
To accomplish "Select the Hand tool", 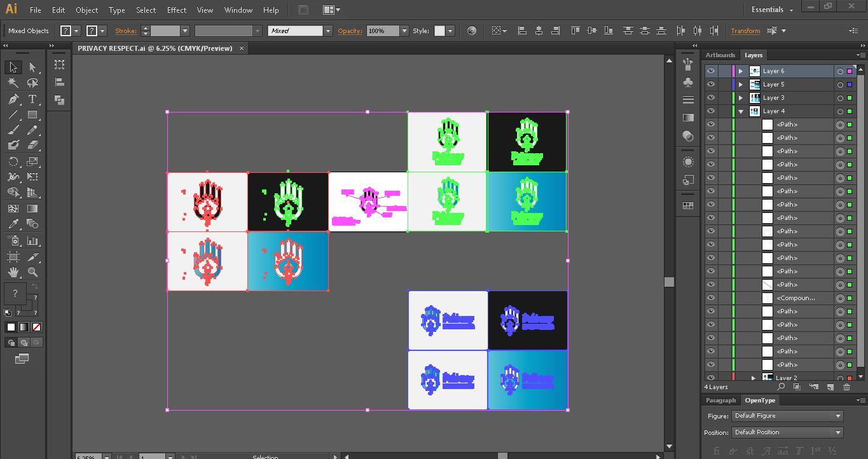I will [x=13, y=272].
